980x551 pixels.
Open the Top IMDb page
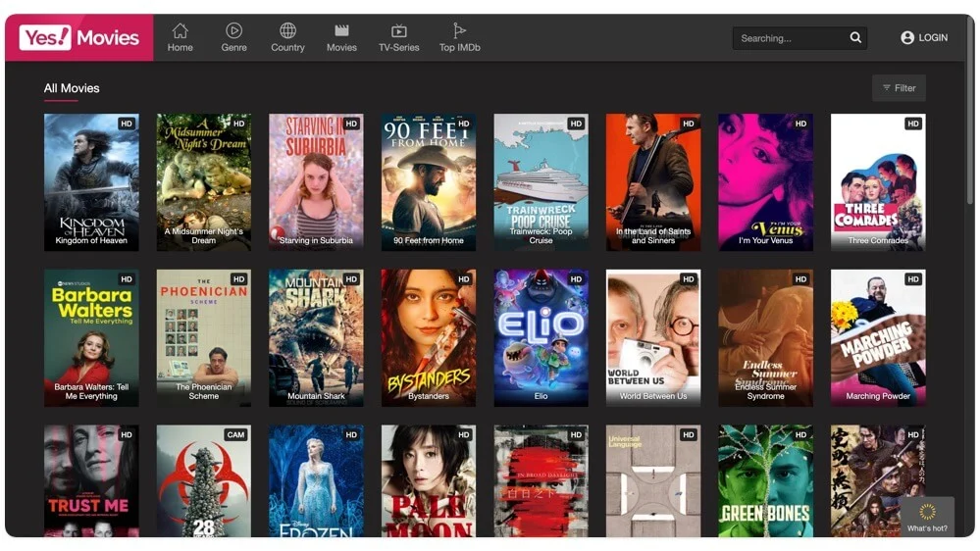(x=459, y=37)
